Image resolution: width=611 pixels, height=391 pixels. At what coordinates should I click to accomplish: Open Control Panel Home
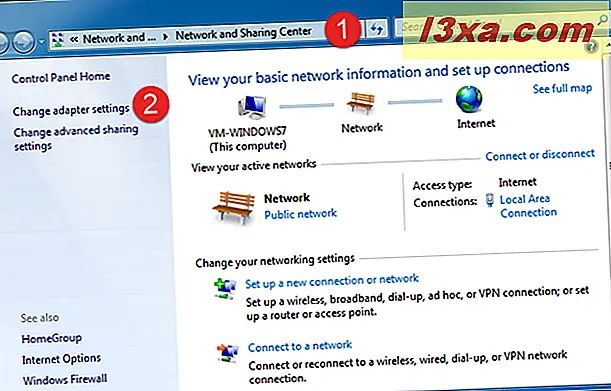pos(61,77)
